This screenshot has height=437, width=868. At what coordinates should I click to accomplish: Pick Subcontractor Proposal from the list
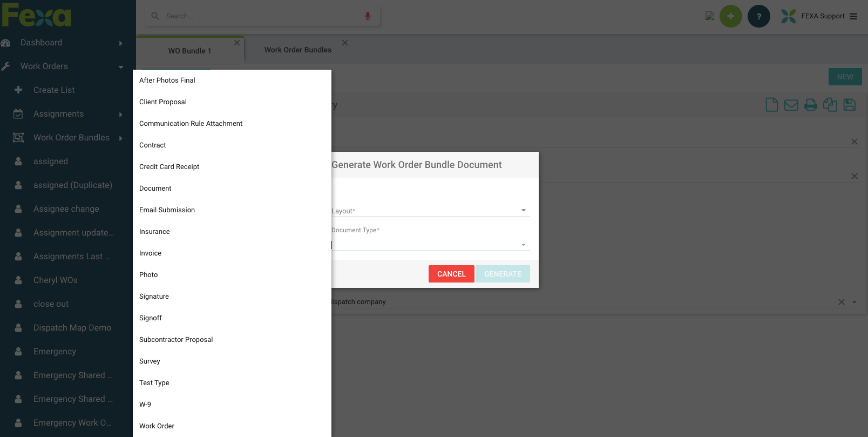point(176,340)
